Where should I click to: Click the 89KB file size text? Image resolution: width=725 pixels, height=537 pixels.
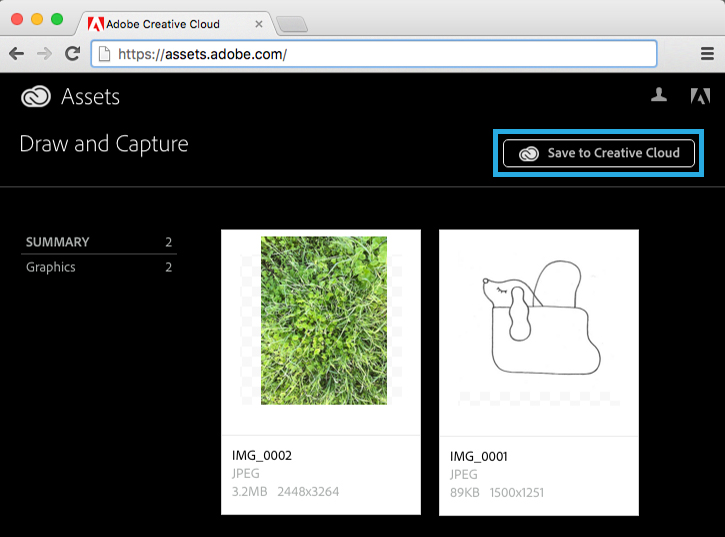coord(465,493)
